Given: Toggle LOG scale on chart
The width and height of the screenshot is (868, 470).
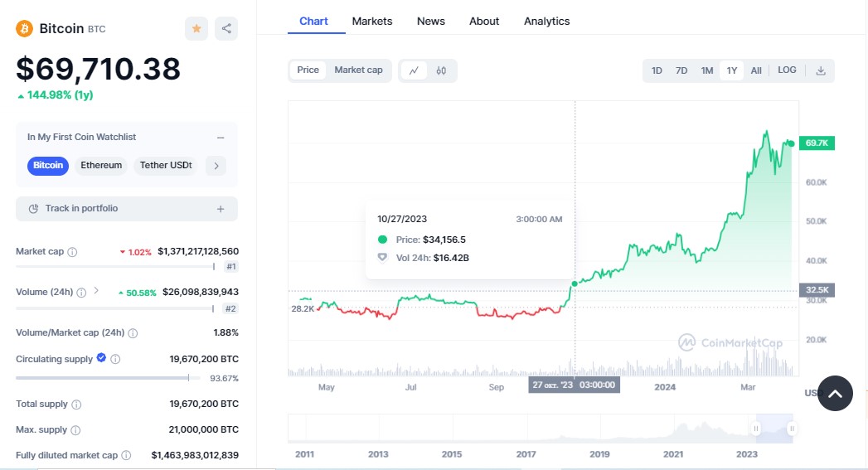Looking at the screenshot, I should point(787,70).
